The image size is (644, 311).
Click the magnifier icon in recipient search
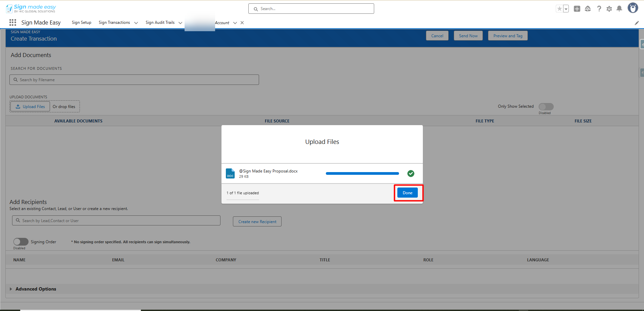pyautogui.click(x=18, y=220)
